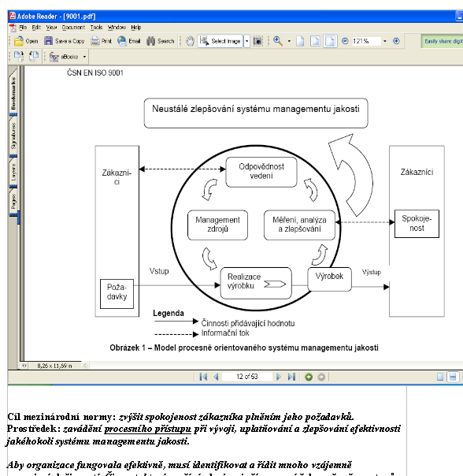Go to the first page arrow
The image size is (463, 476).
pyautogui.click(x=203, y=377)
